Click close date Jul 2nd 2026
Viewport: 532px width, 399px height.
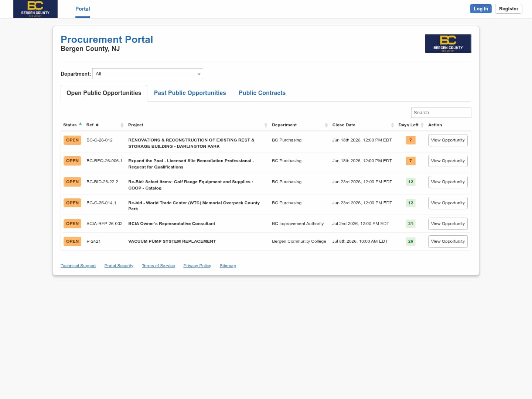[361, 224]
